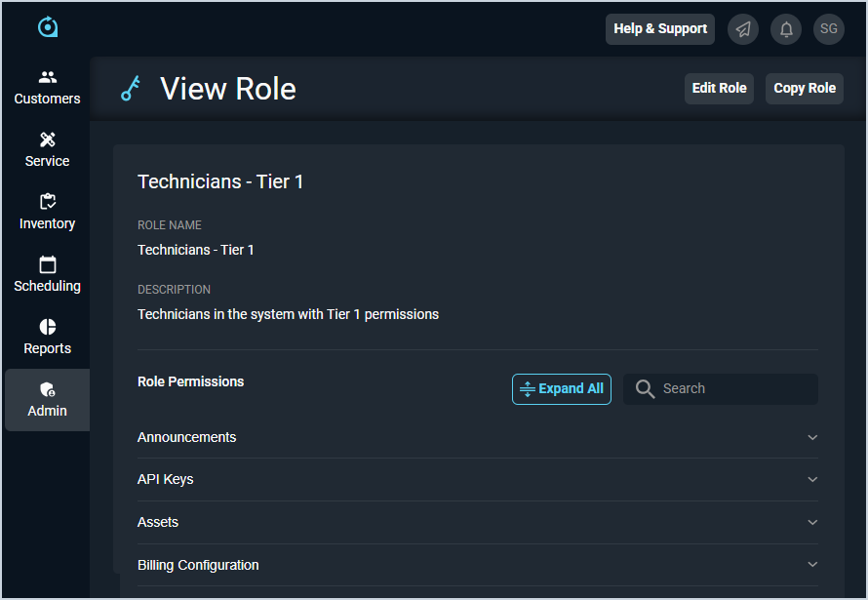Image resolution: width=868 pixels, height=600 pixels.
Task: Expand the API Keys permissions chevron
Action: click(x=812, y=479)
